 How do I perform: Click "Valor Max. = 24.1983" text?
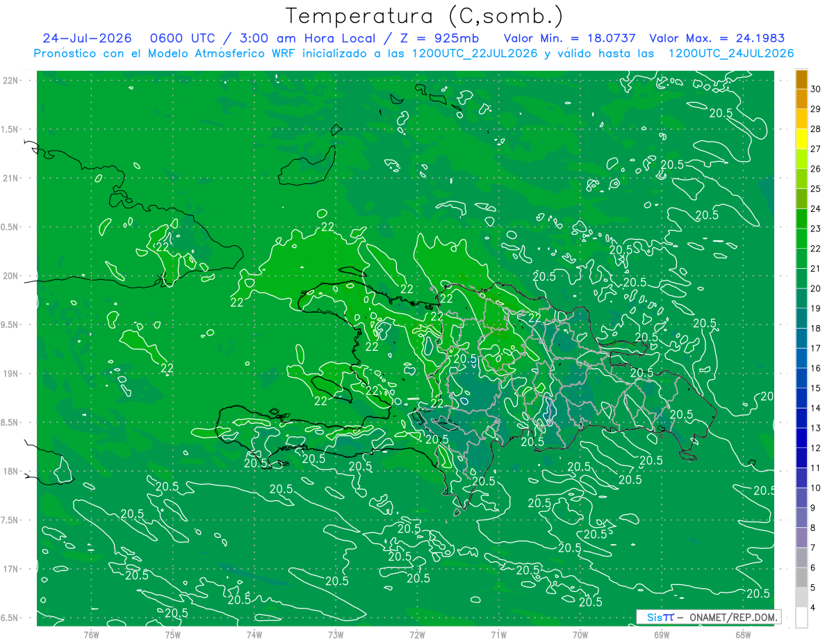[717, 38]
